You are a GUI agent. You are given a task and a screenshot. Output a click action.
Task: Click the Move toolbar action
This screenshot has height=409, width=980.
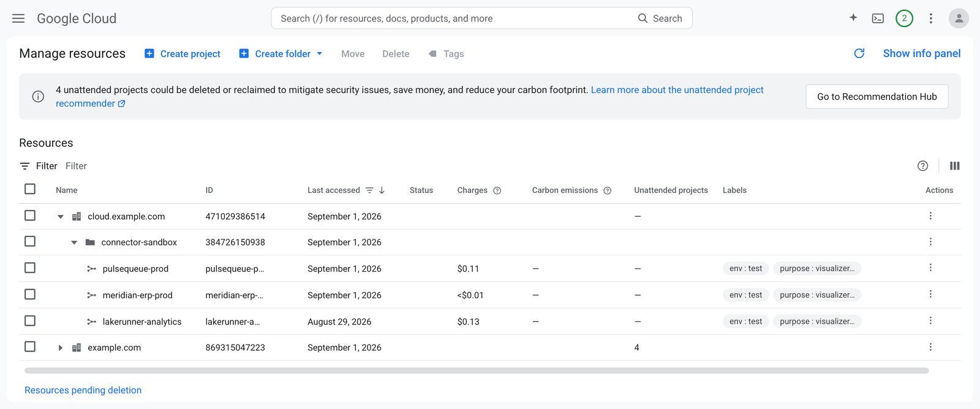[353, 54]
